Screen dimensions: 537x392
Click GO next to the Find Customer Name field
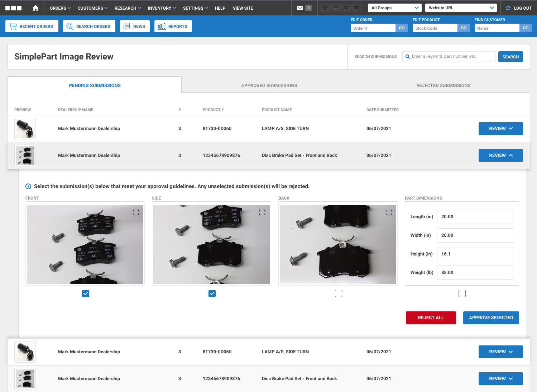(x=526, y=28)
